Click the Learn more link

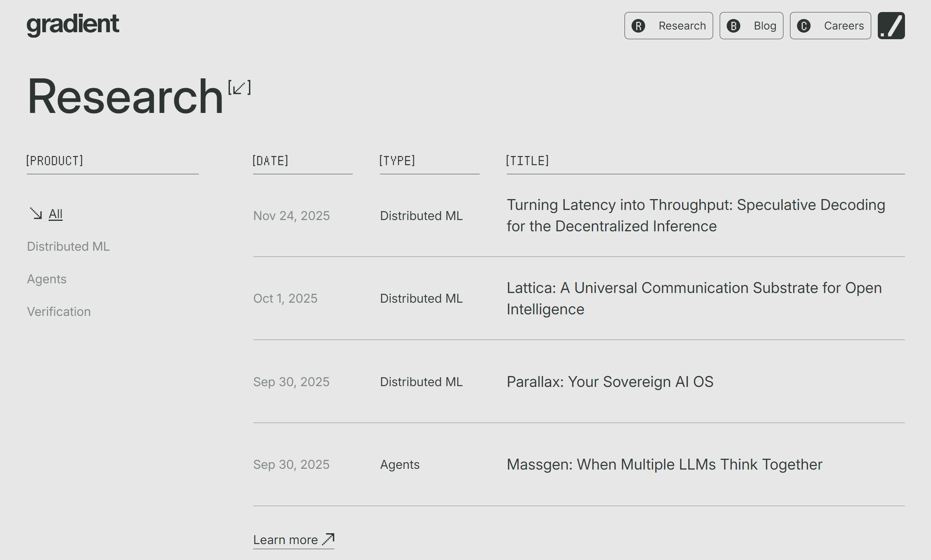point(285,540)
